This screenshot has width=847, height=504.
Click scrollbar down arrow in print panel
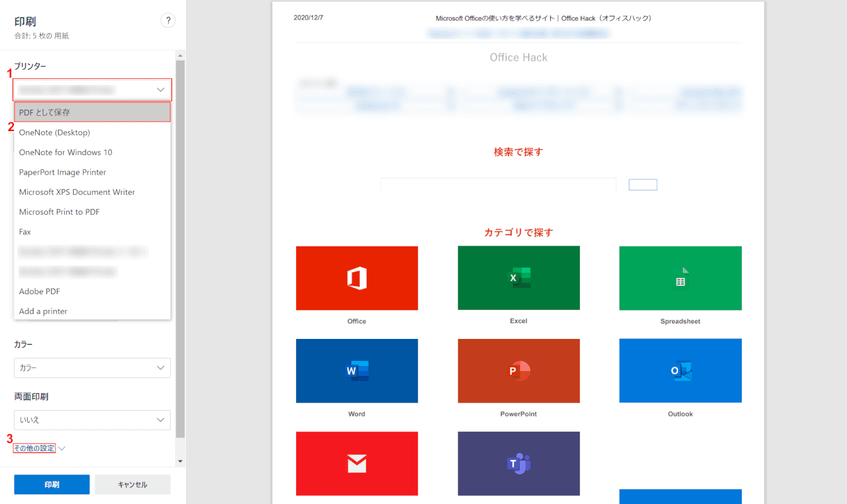point(181,461)
